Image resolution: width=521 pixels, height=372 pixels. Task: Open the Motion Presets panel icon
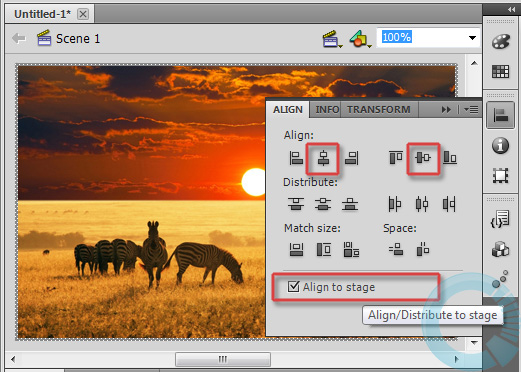pos(501,279)
